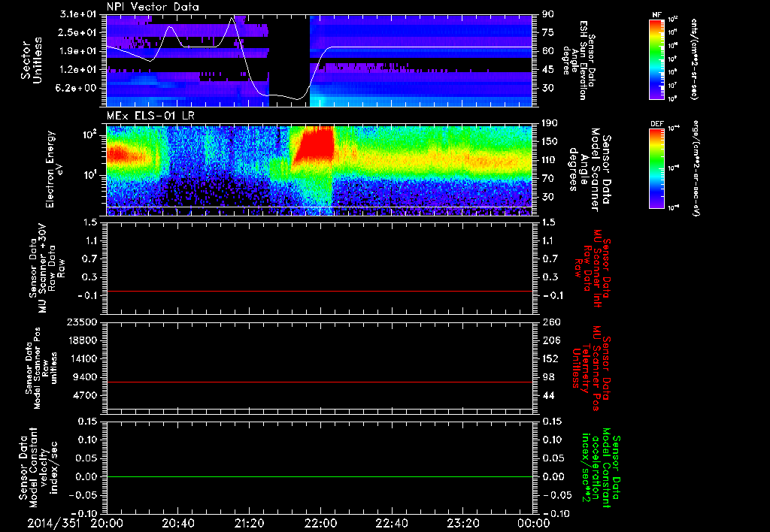The image size is (770, 532).
Task: Click the '90' sun elevation axis value
Action: [548, 14]
